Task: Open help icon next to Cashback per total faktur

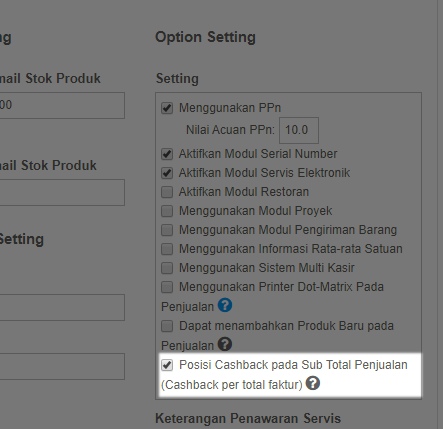Action: [x=313, y=383]
